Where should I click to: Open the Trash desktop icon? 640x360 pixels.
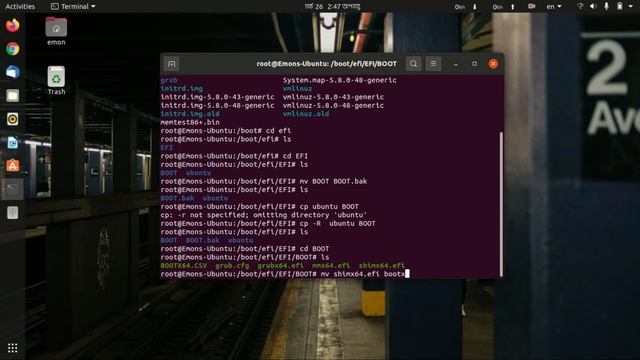56,81
